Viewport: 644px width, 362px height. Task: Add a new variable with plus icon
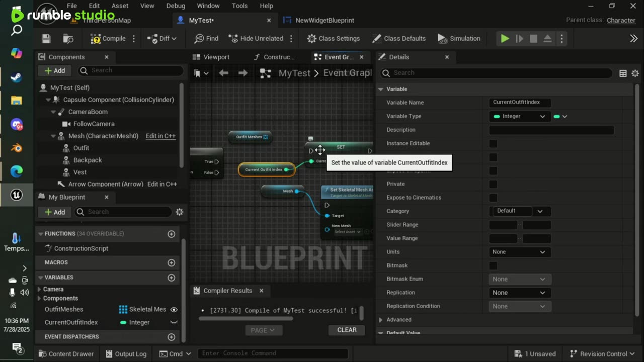point(171,278)
